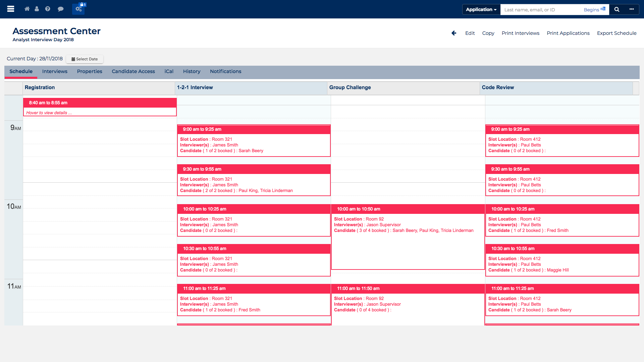Click Print Applications
Image resolution: width=644 pixels, height=362 pixels.
pos(568,33)
